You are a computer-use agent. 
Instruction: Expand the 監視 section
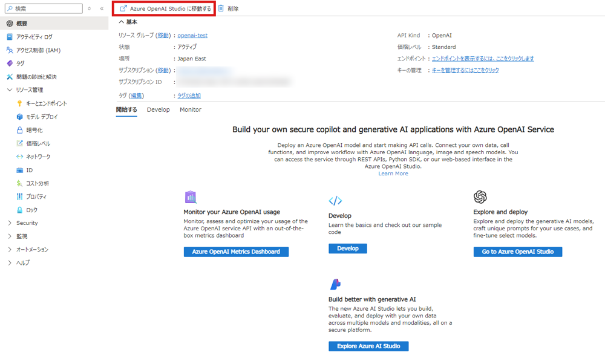10,236
